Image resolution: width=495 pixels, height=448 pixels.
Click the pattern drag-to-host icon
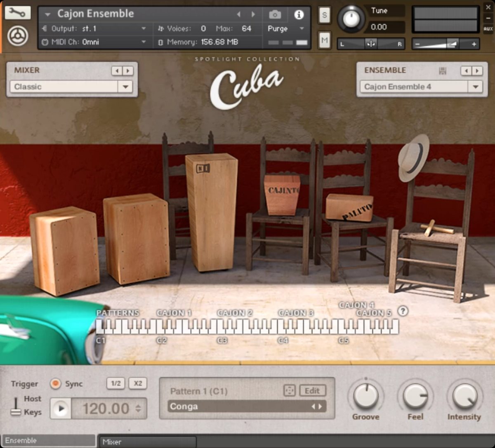pos(289,390)
